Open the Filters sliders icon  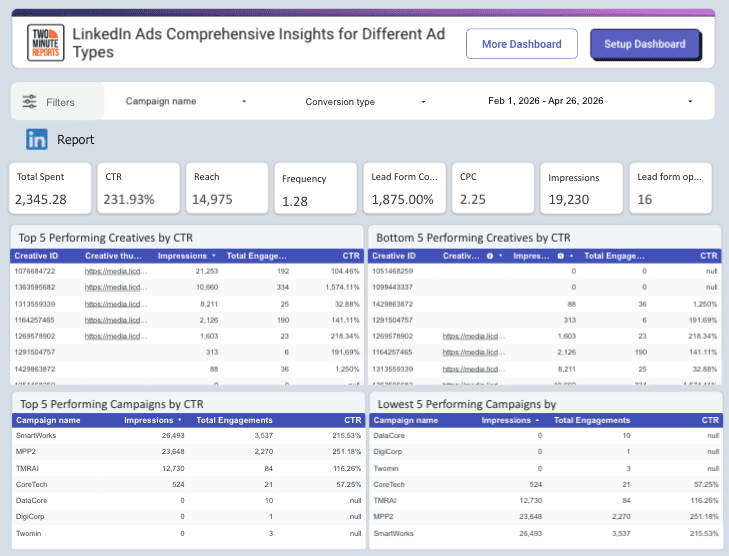click(x=29, y=102)
